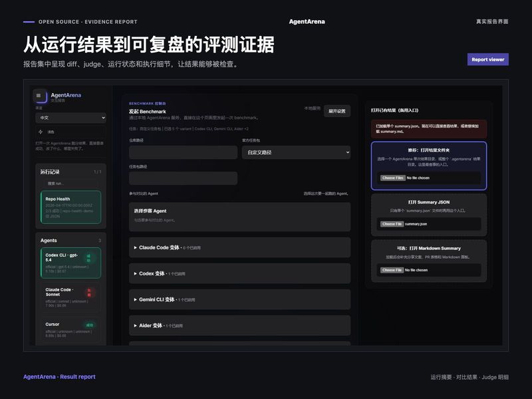This screenshot has height=399, width=532.
Task: Expand the Gemini CLI 变体 section
Action: (239, 300)
